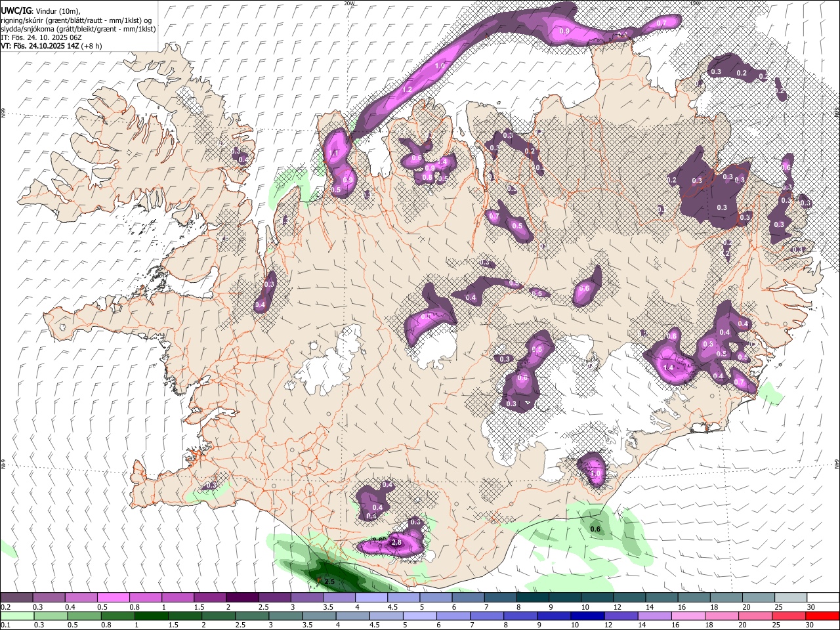Click the '(+8 h)' forecast offset text
This screenshot has height=630, width=840.
(92, 46)
